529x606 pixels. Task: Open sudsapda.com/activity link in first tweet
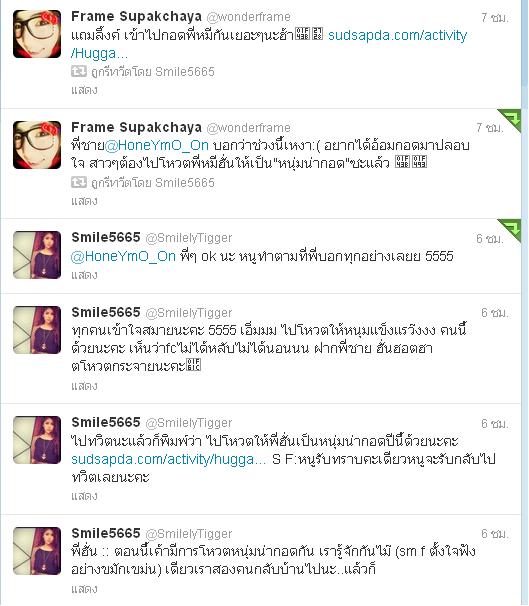[269, 44]
